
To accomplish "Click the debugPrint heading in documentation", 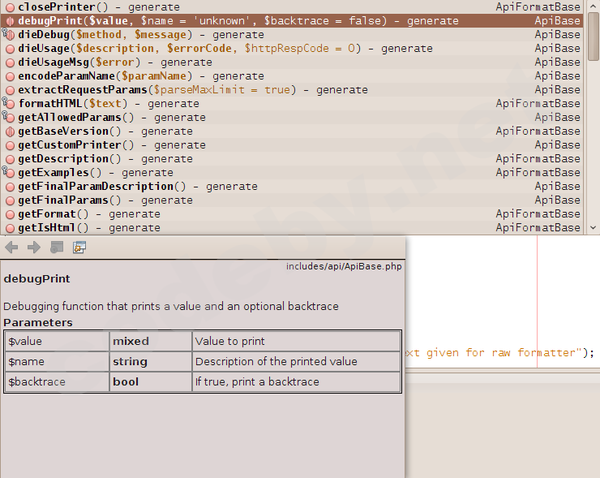I will click(x=37, y=278).
